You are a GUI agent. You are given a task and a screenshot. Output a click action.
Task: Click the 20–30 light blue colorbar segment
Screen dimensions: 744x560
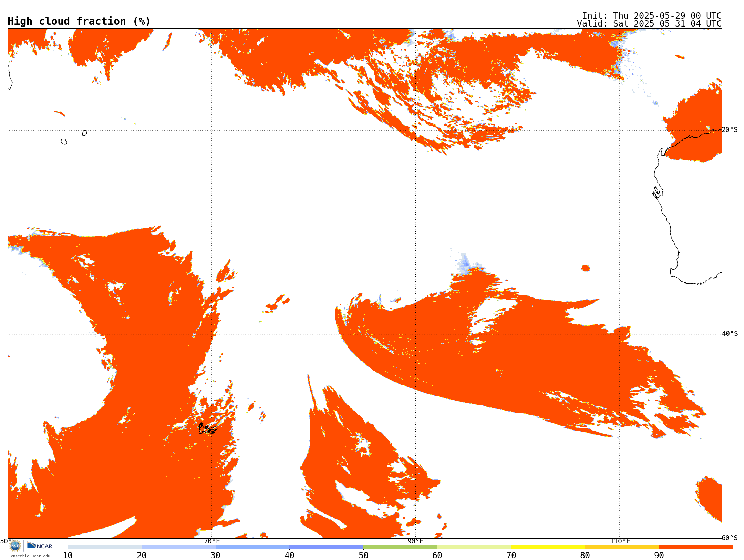[x=178, y=547]
